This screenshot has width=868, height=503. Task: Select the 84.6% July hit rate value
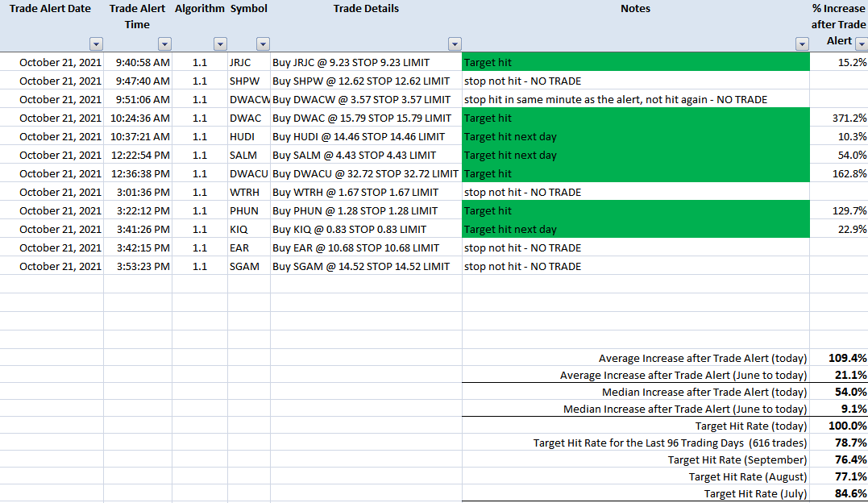point(839,493)
